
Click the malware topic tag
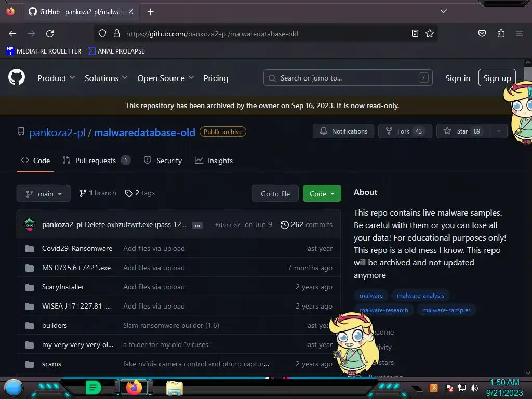tap(371, 296)
